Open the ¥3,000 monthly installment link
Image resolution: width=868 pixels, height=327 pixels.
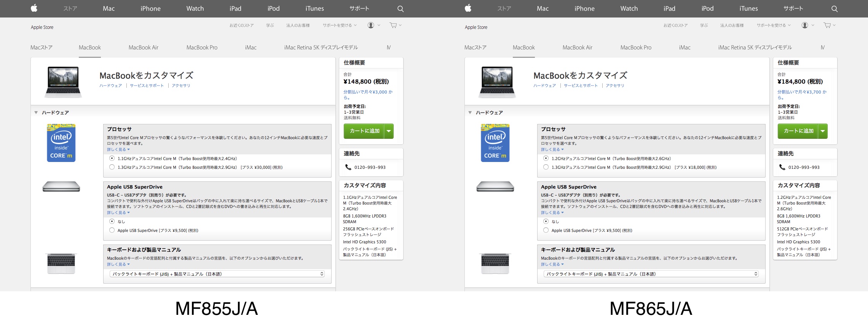tap(368, 95)
